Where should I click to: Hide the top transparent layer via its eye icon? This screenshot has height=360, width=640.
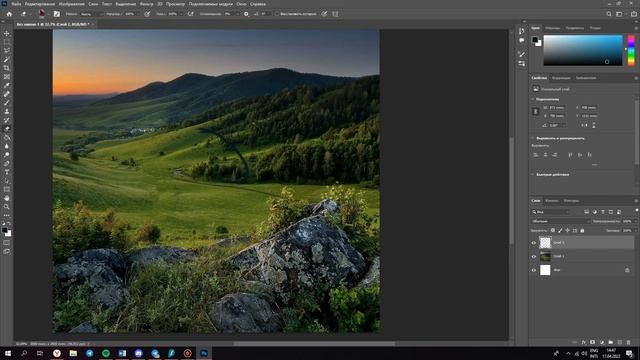(533, 243)
